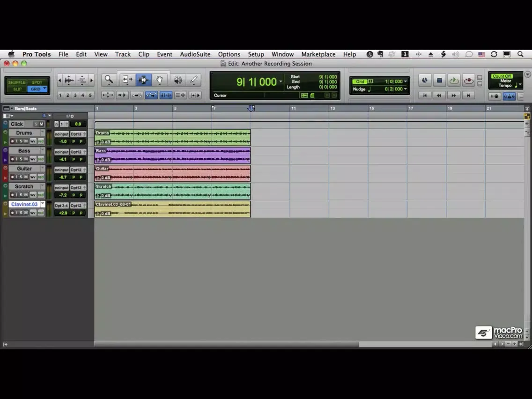Click the horizontal zoom out left arrow

60,81
